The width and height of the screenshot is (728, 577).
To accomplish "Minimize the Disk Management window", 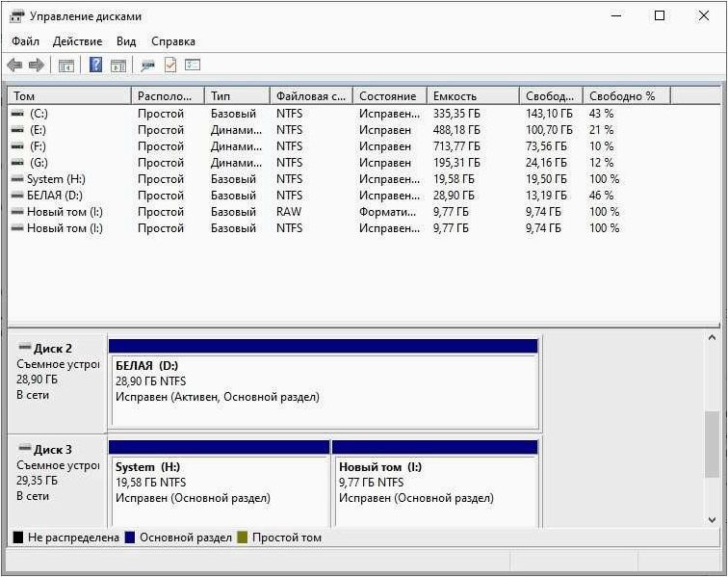I will point(616,15).
